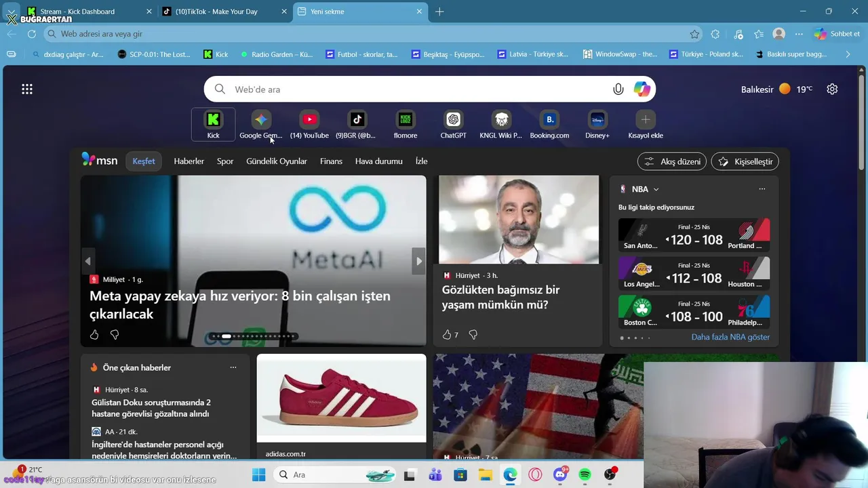
Task: Click the Kısayol ekle plus tile
Action: click(x=646, y=125)
